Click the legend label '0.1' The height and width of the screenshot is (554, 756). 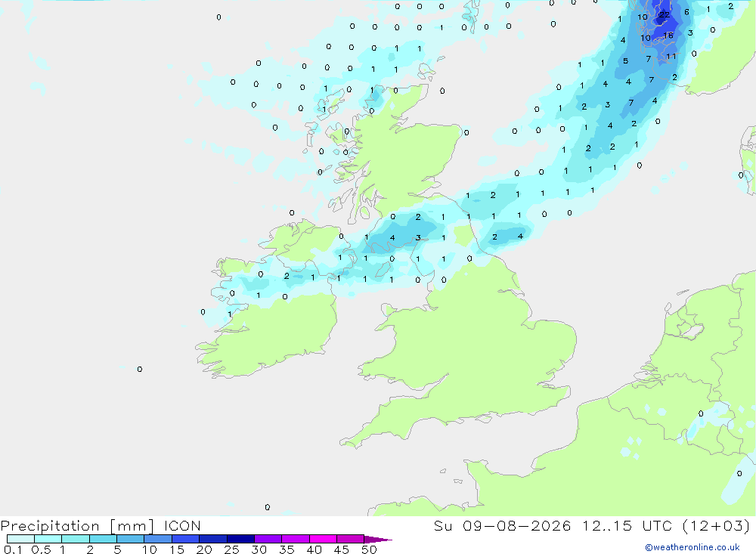point(13,549)
